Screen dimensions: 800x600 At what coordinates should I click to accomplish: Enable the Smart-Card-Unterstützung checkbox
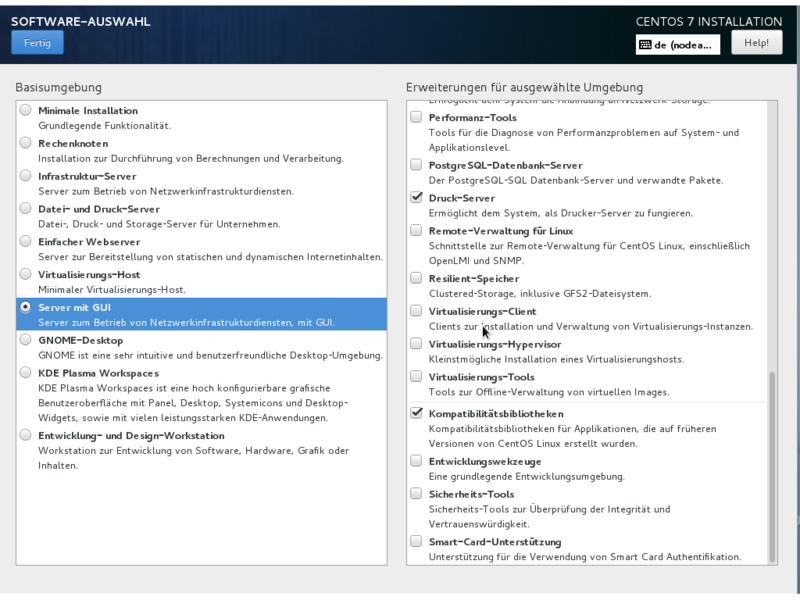coord(416,541)
